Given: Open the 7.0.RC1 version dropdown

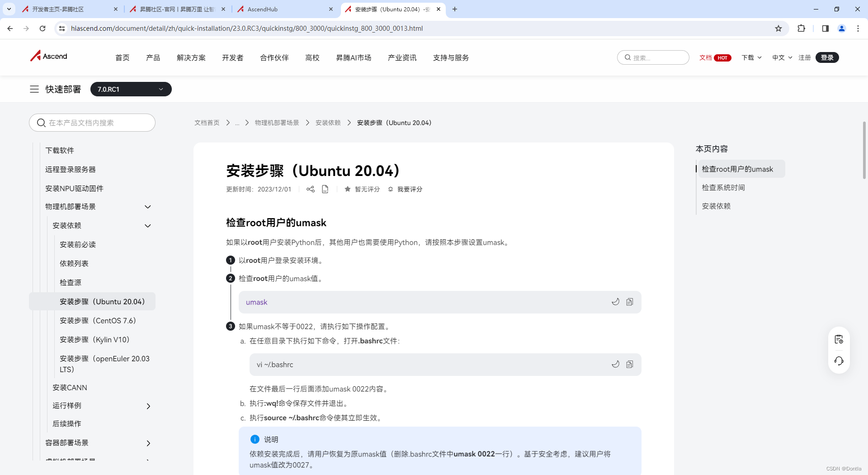Looking at the screenshot, I should coord(131,89).
